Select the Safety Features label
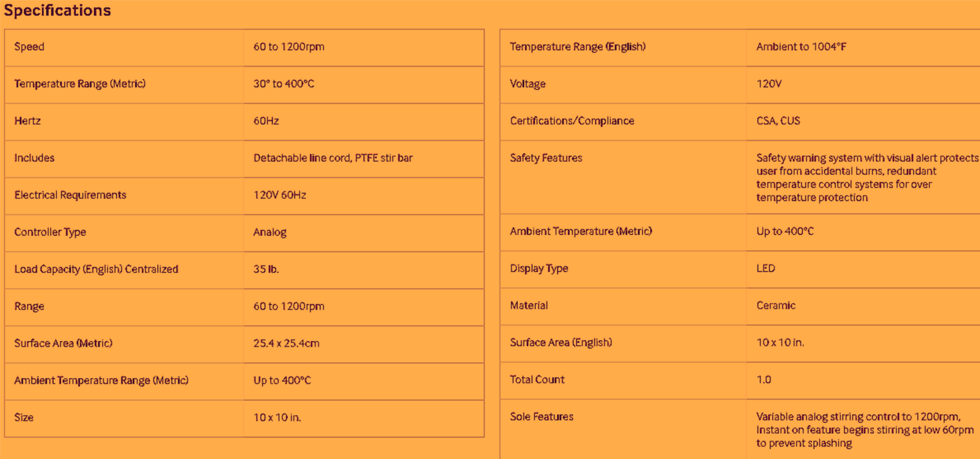Screen dimensions: 980x459 click(545, 158)
